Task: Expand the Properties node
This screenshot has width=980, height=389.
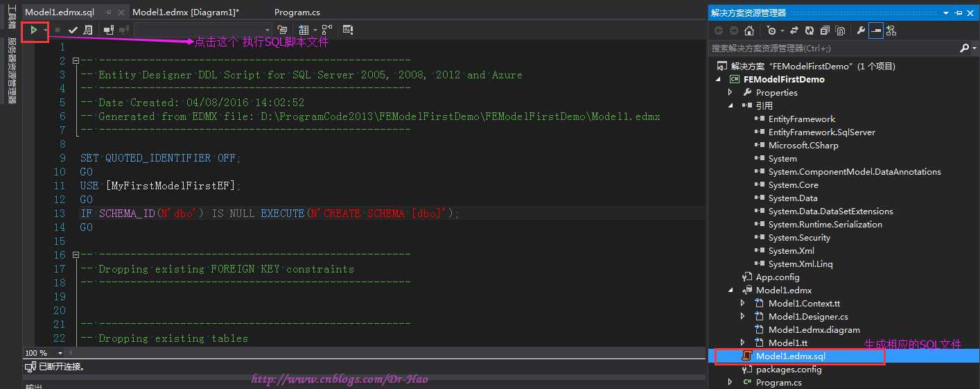Action: click(x=730, y=92)
